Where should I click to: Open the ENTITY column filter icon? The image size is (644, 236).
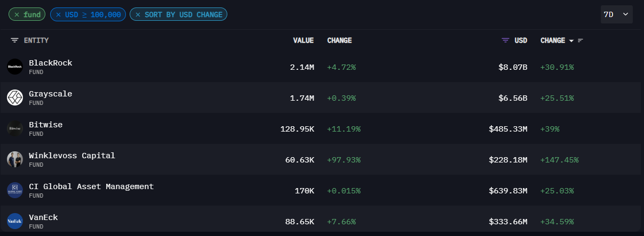click(x=15, y=40)
